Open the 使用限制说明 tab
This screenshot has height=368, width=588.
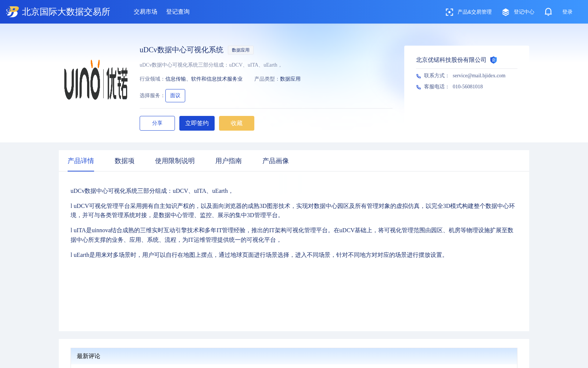point(175,161)
